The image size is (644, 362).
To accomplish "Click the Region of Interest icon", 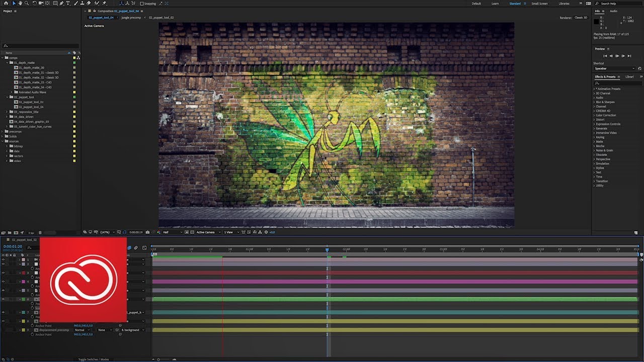I will point(187,232).
